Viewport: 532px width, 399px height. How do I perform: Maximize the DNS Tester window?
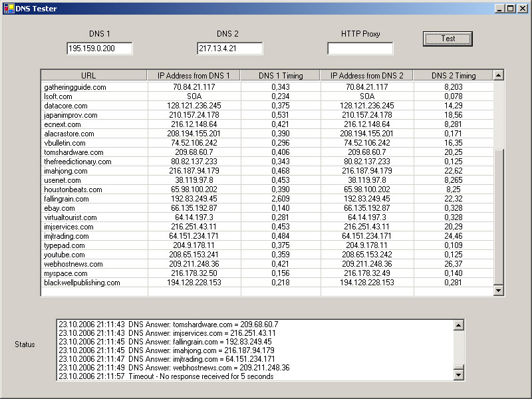point(510,9)
